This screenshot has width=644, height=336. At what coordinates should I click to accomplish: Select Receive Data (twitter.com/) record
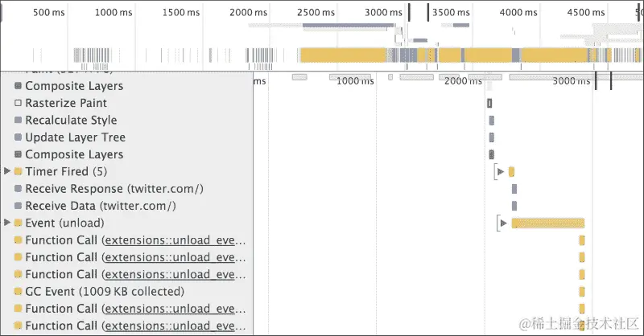pos(101,206)
